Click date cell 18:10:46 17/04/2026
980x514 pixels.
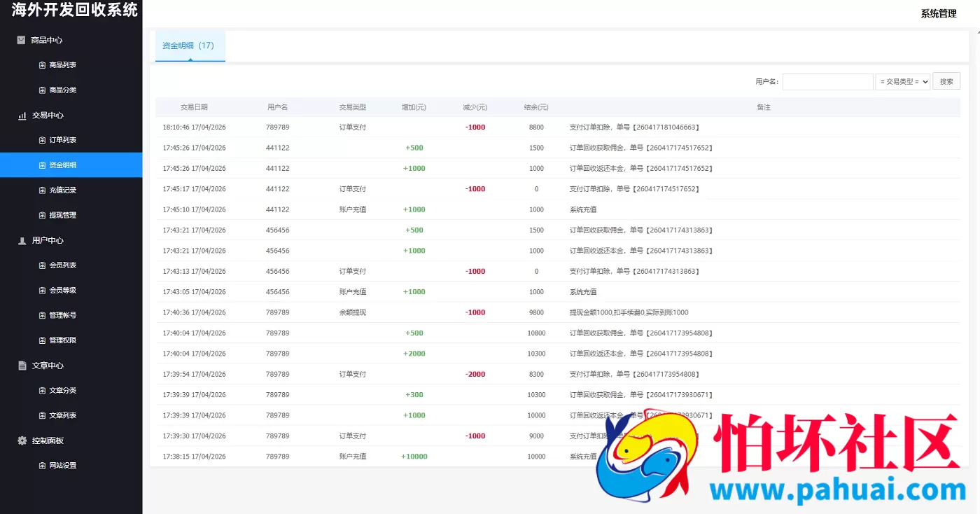pos(194,127)
